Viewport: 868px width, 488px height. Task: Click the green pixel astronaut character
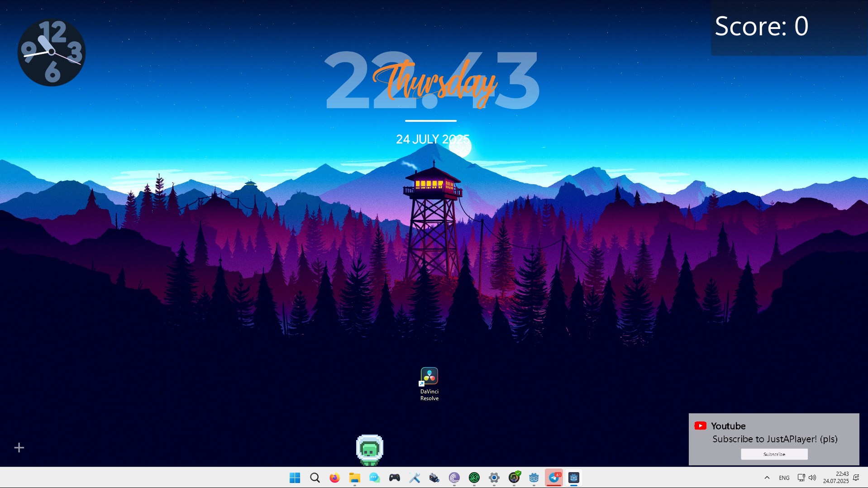370,450
